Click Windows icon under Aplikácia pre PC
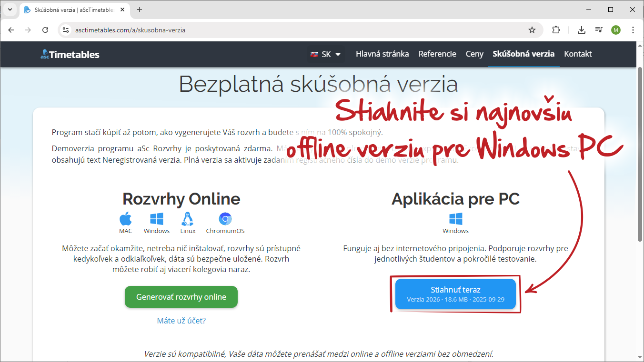Viewport: 644px width, 362px height. click(455, 219)
